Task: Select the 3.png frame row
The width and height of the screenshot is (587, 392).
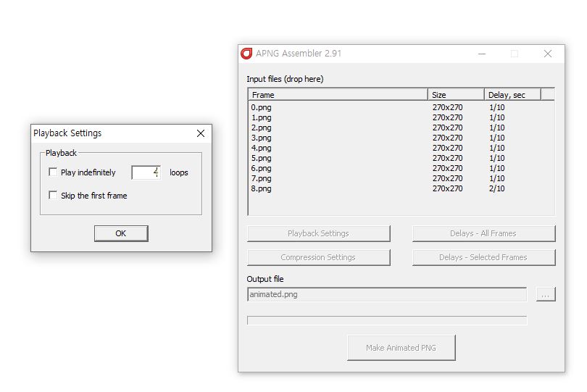Action: click(401, 138)
